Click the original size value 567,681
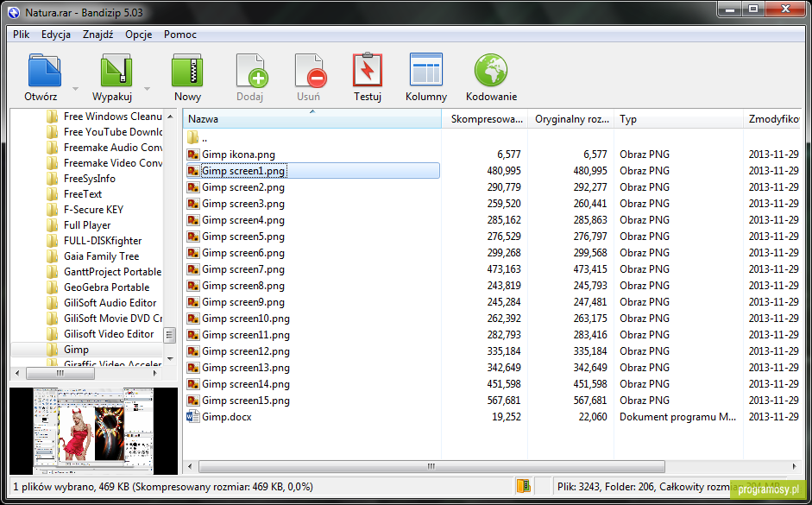This screenshot has height=505, width=812. point(590,401)
